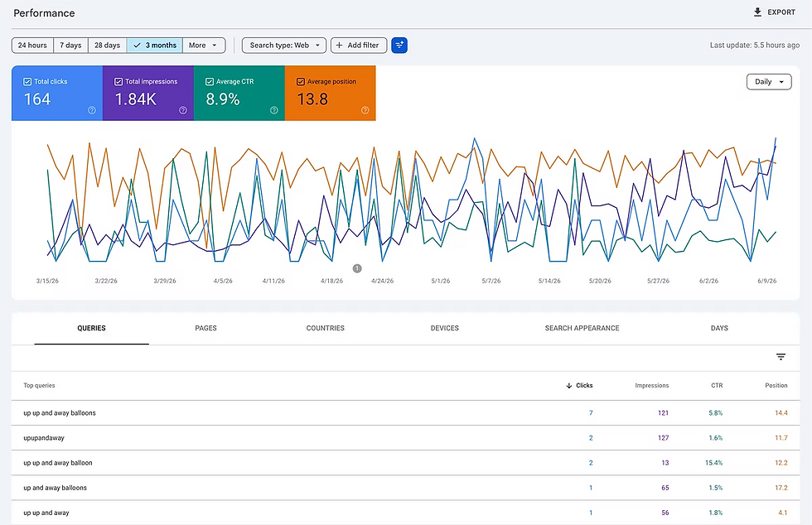Click the Average position orange metric card

[331, 94]
